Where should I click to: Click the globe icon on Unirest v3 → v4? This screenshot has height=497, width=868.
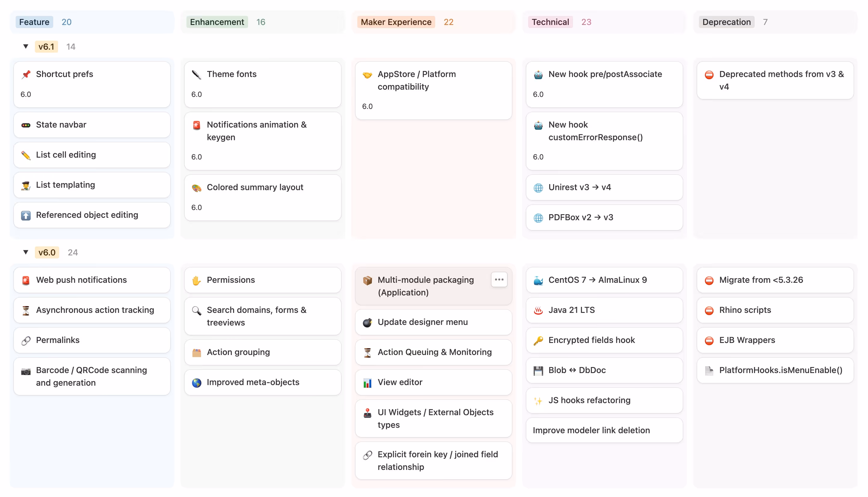click(538, 188)
